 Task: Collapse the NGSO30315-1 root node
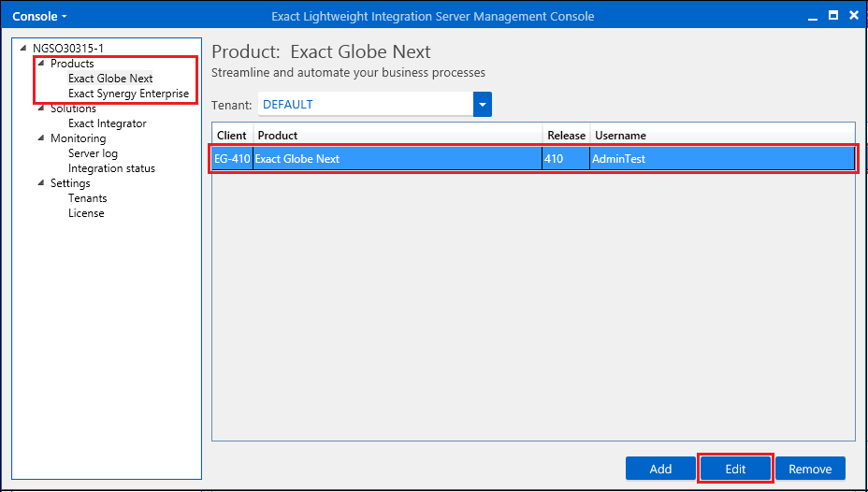coord(23,49)
